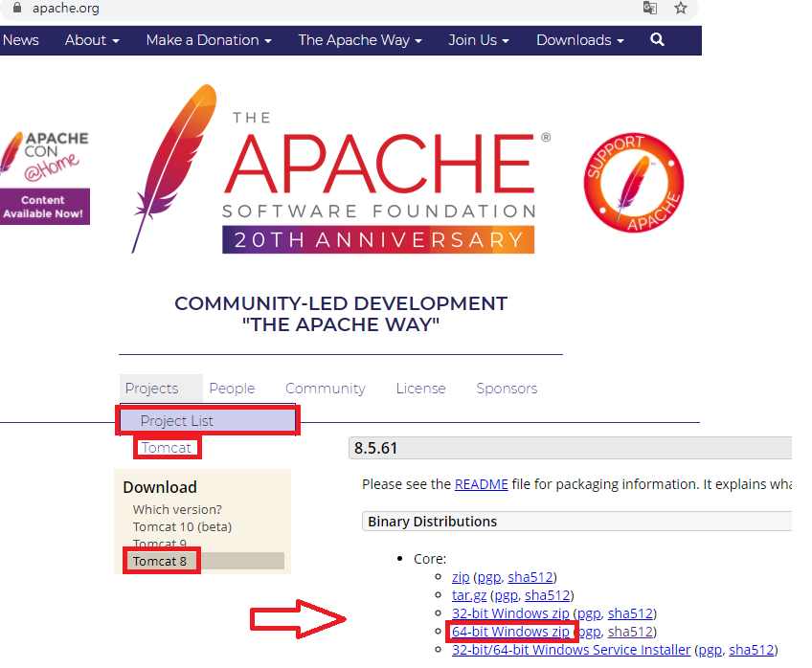
Task: Click the Download sidebar heading
Action: point(160,487)
